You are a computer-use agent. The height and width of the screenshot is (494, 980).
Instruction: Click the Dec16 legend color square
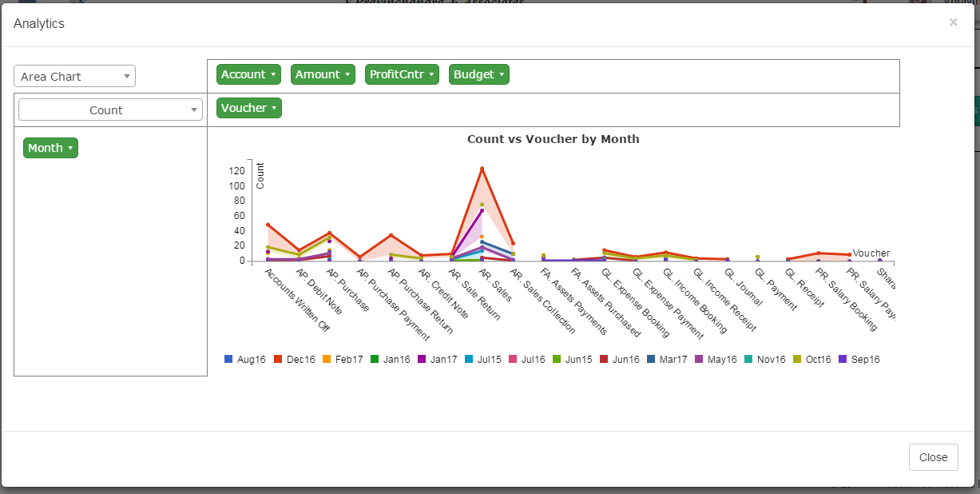point(278,360)
